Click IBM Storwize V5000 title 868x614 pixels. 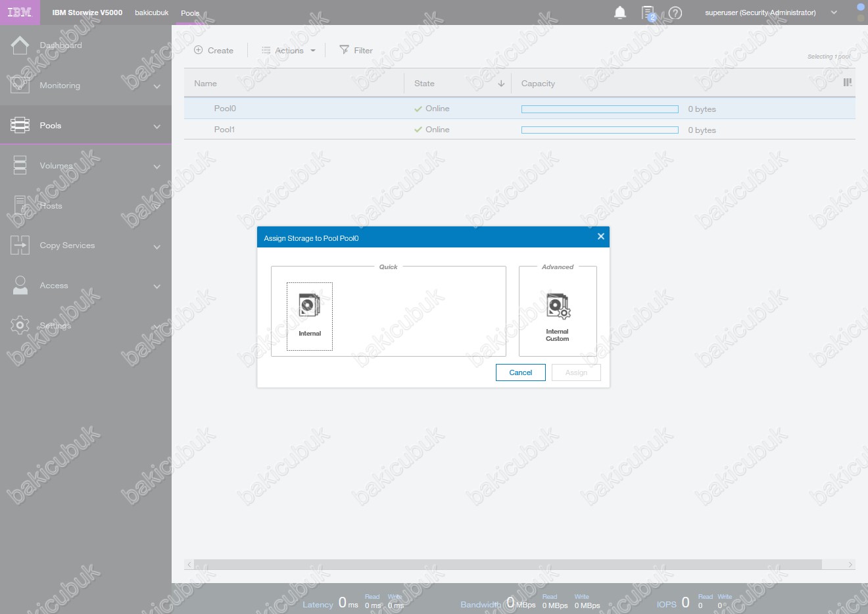click(87, 13)
